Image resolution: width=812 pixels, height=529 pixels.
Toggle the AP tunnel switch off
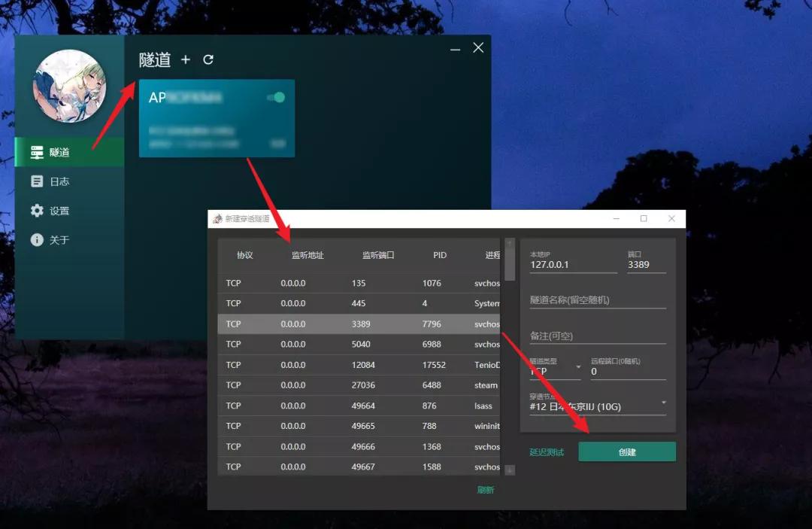click(x=277, y=98)
